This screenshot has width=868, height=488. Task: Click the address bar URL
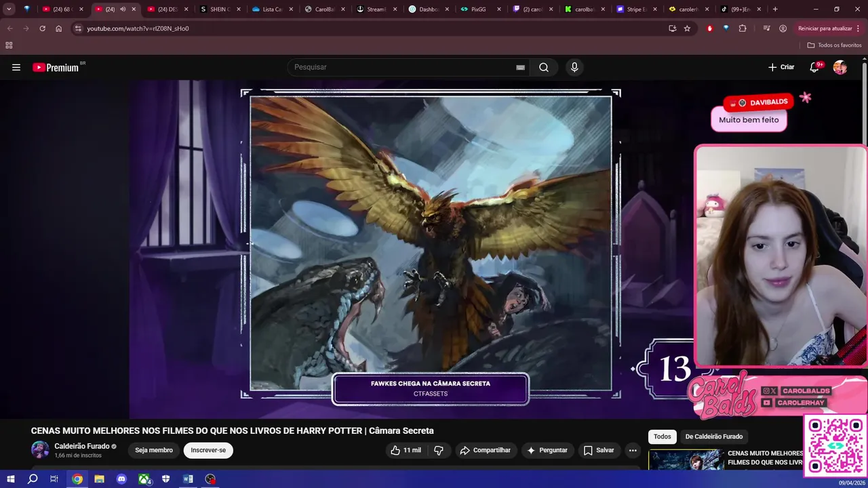[138, 28]
